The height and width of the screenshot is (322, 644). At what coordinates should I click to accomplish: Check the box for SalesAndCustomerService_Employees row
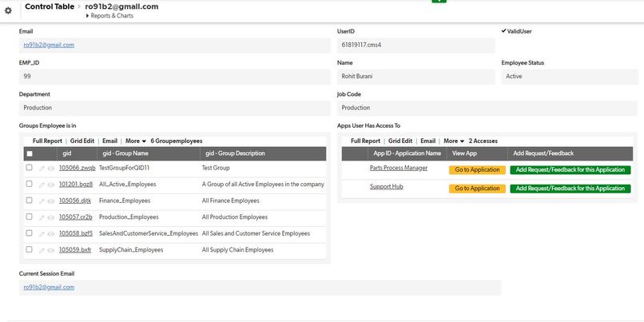29,233
